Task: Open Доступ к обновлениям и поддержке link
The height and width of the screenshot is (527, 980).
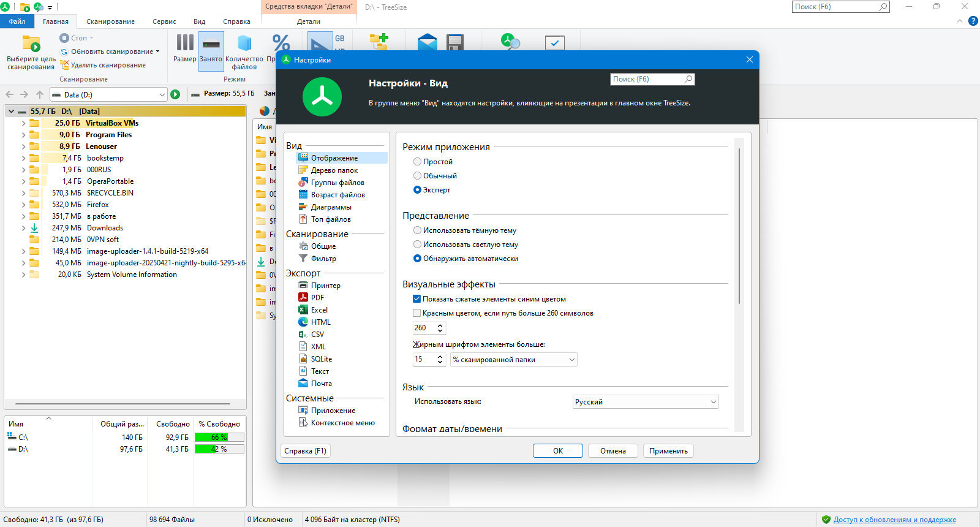Action: click(894, 520)
